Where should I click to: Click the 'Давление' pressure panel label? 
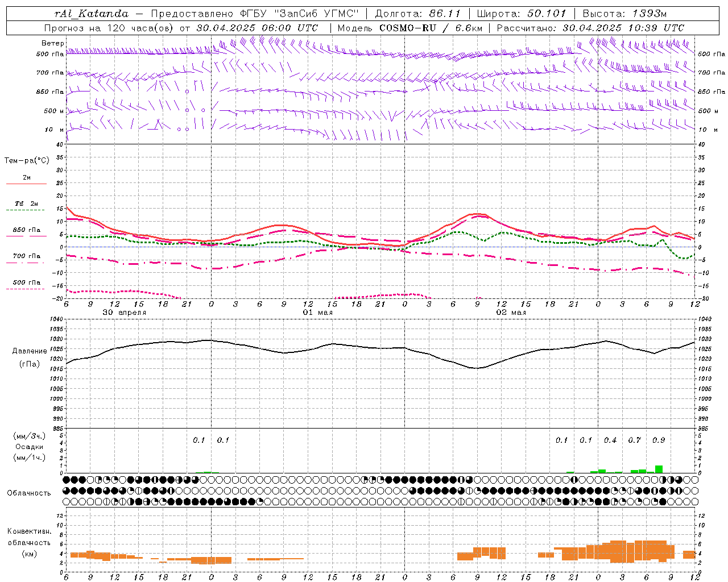pyautogui.click(x=30, y=351)
